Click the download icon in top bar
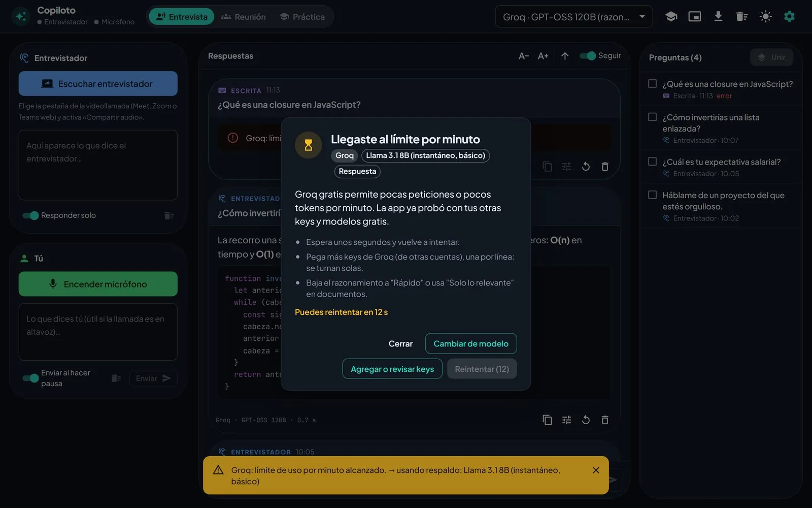This screenshot has width=812, height=508. point(718,17)
